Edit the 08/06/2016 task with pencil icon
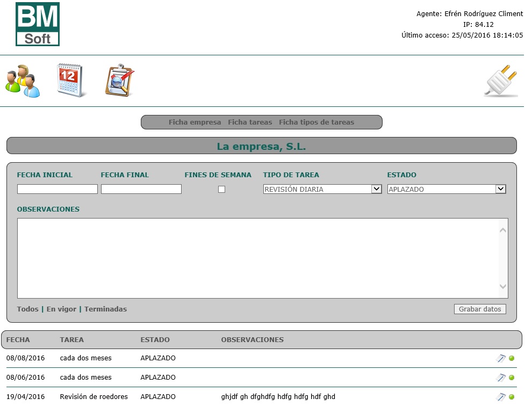This screenshot has height=406, width=532. [501, 378]
